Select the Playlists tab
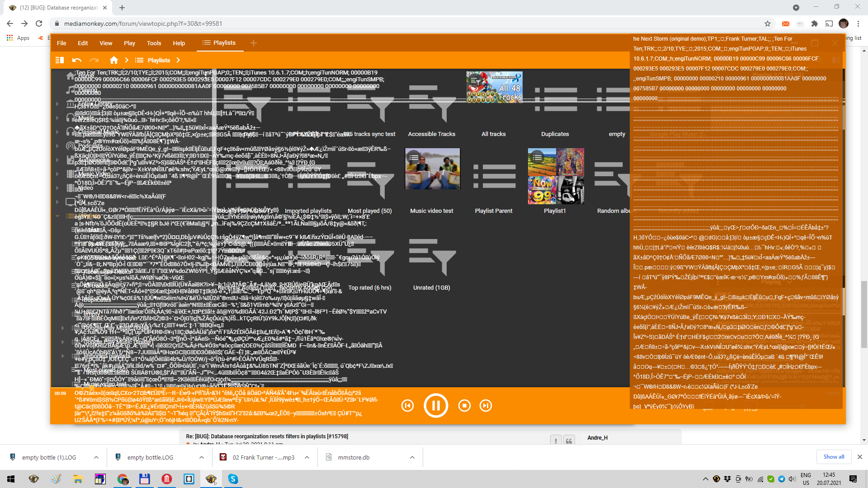868x488 pixels. pos(219,43)
